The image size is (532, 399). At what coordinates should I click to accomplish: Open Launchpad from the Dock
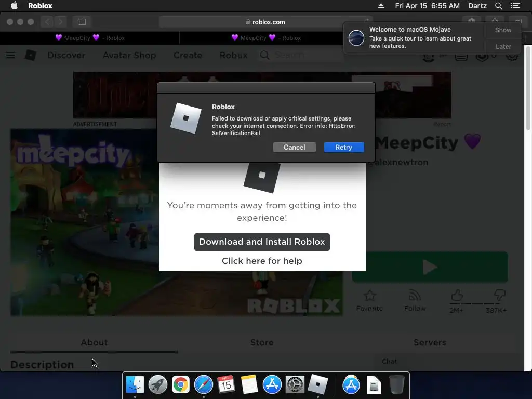(158, 385)
